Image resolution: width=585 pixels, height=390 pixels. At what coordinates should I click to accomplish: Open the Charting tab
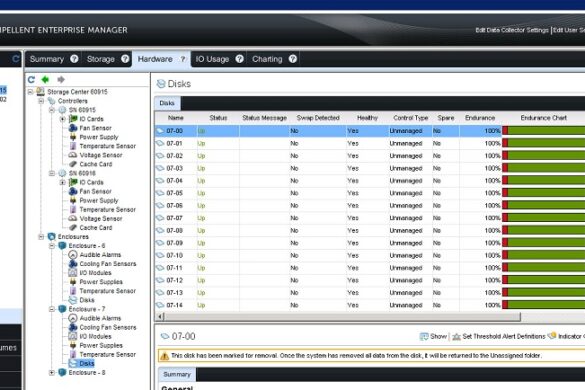[x=267, y=59]
